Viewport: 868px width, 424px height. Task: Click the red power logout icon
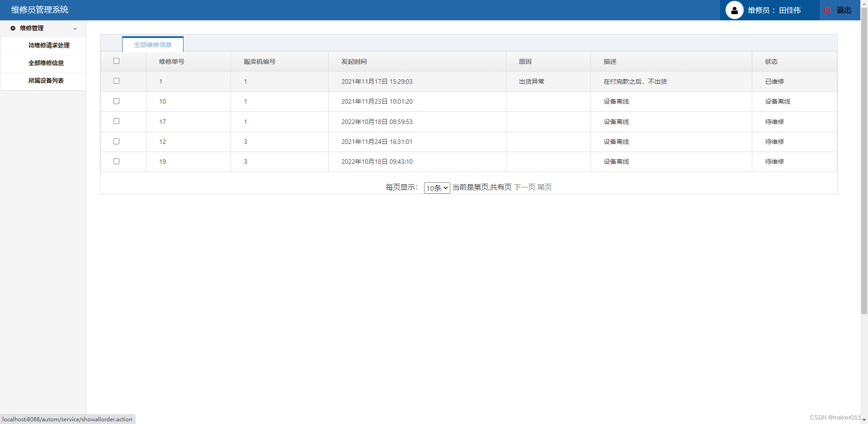click(x=827, y=10)
